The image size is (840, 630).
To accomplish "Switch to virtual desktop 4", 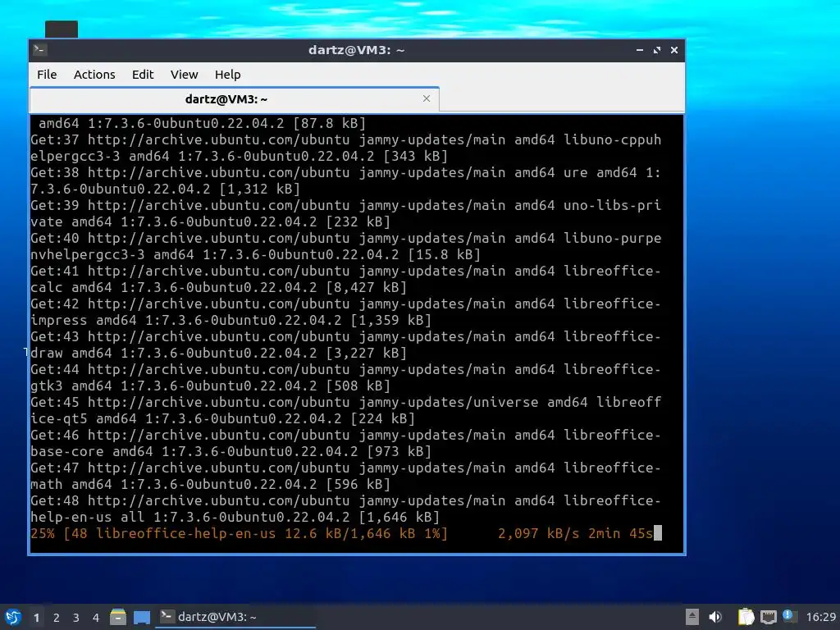I will click(x=96, y=618).
